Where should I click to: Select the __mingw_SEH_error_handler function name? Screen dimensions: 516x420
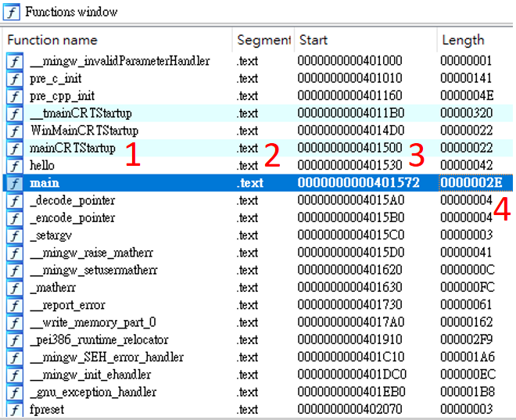click(106, 357)
